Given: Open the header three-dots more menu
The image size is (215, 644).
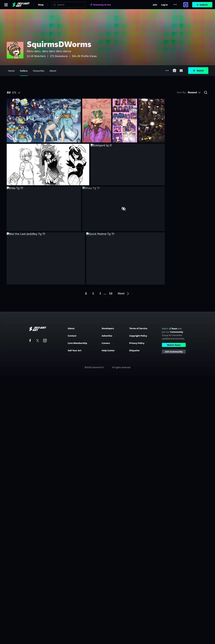Looking at the screenshot, I should click(x=175, y=5).
